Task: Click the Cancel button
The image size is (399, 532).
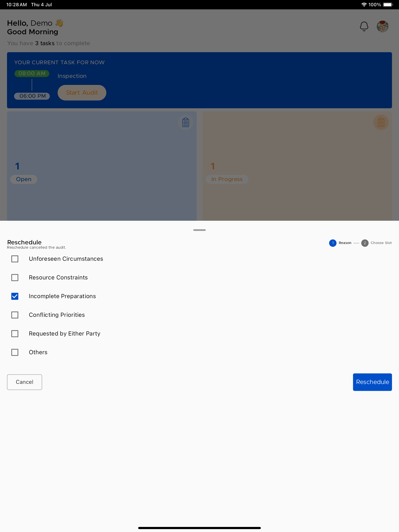Action: point(25,382)
